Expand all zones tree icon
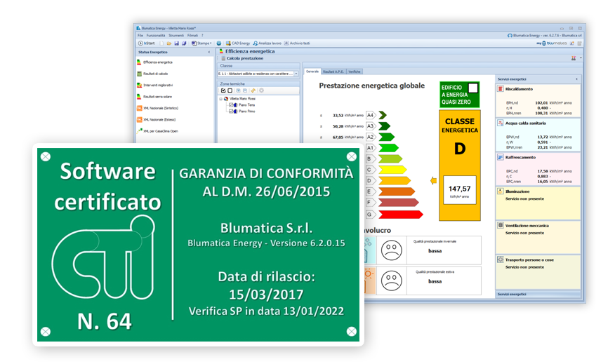615x364 pixels. [x=238, y=90]
